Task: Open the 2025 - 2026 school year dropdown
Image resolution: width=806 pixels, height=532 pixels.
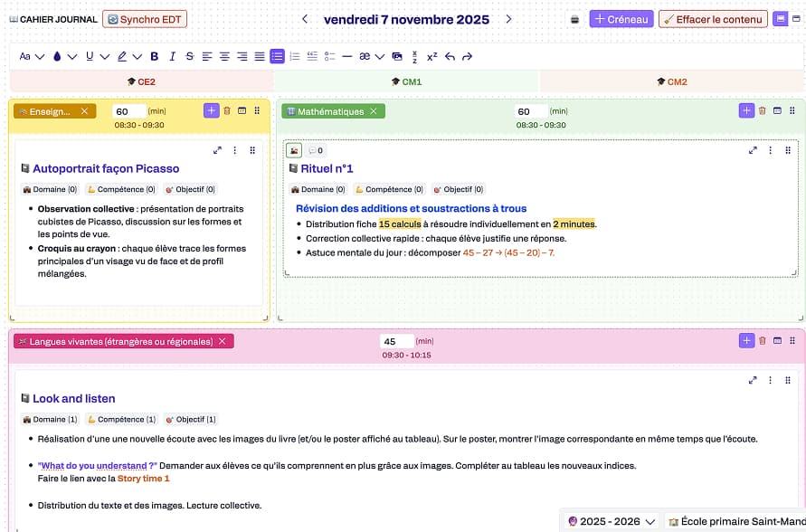Action: (610, 521)
